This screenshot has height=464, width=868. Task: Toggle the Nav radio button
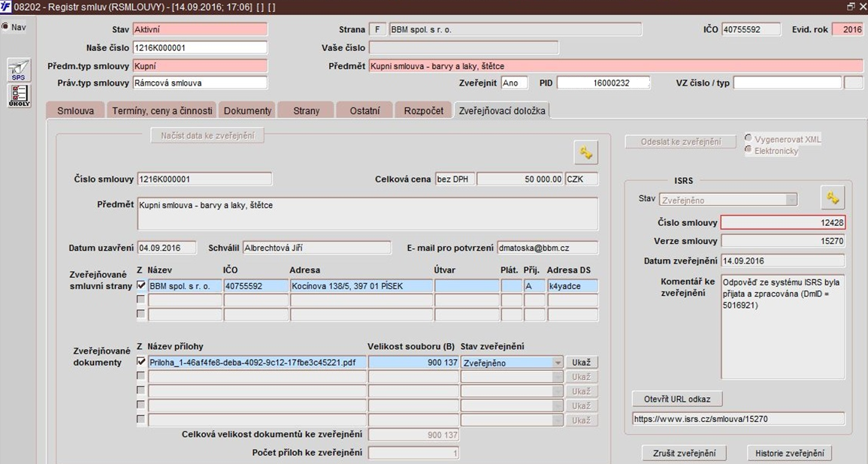click(5, 27)
